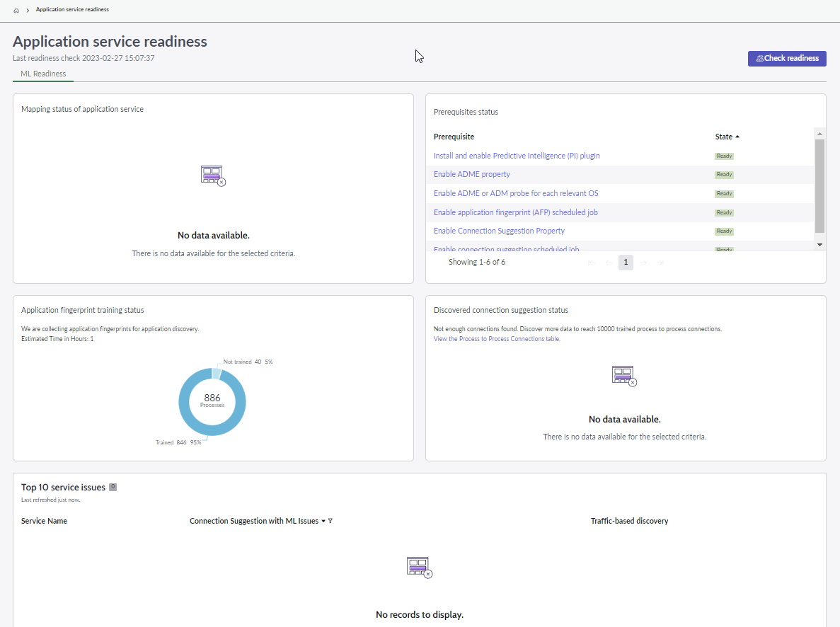Click the no-records icon in Top 10 service issues
The image size is (840, 627).
click(420, 568)
